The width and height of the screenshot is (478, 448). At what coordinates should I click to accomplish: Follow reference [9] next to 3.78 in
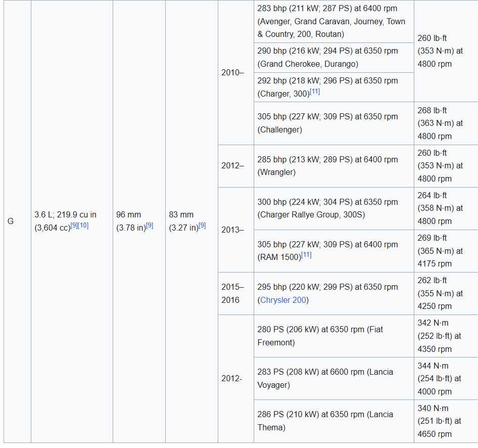[x=150, y=226]
